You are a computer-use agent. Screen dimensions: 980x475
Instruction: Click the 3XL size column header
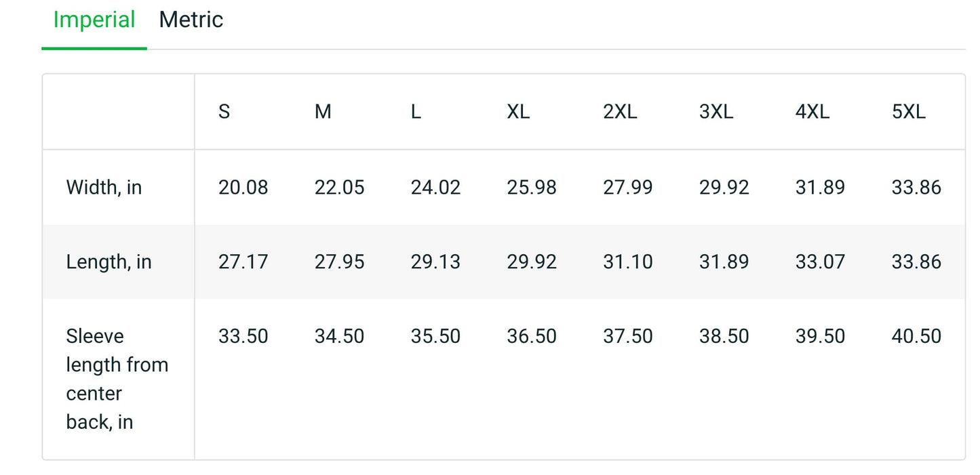pos(716,112)
